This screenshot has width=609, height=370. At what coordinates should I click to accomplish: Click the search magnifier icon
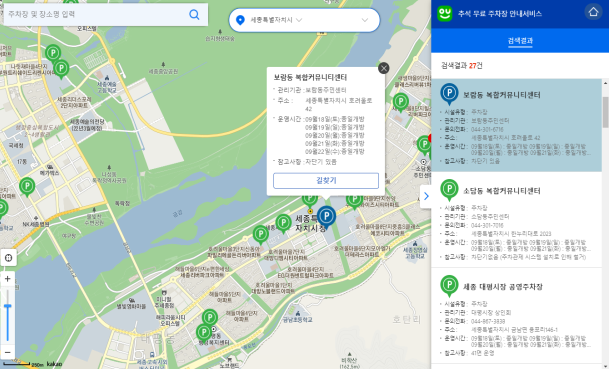point(194,15)
